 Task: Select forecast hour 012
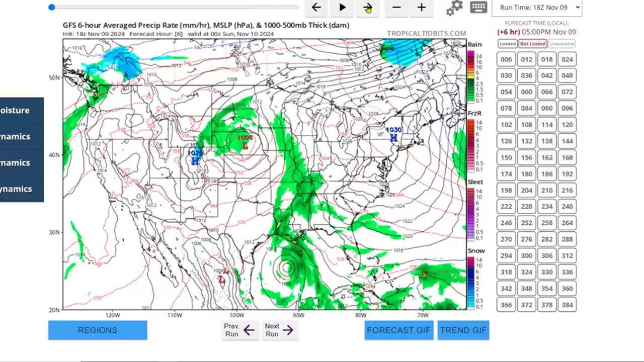(527, 59)
